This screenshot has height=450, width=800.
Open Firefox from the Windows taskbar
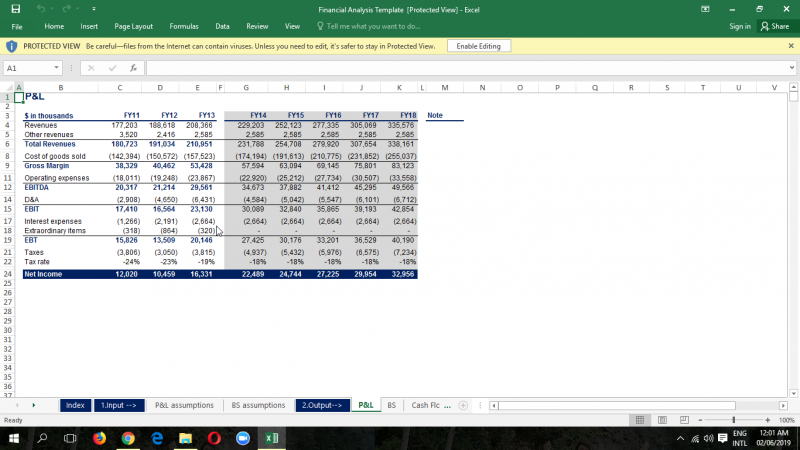pyautogui.click(x=99, y=438)
